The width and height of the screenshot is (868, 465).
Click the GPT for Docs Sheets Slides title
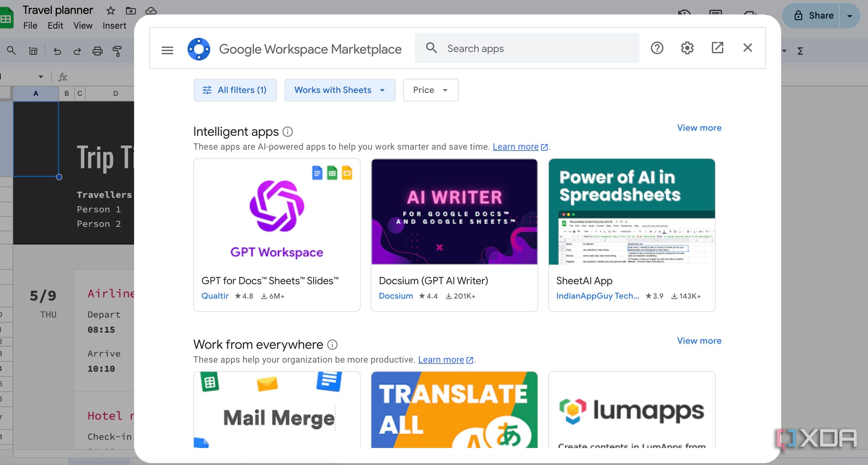point(270,281)
